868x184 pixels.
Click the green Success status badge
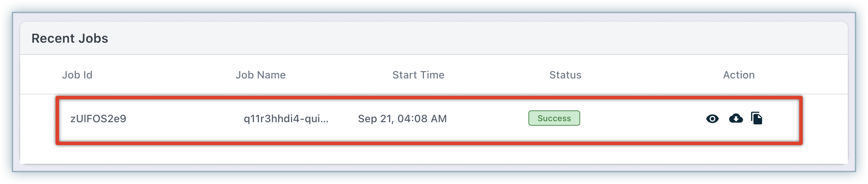coord(554,118)
